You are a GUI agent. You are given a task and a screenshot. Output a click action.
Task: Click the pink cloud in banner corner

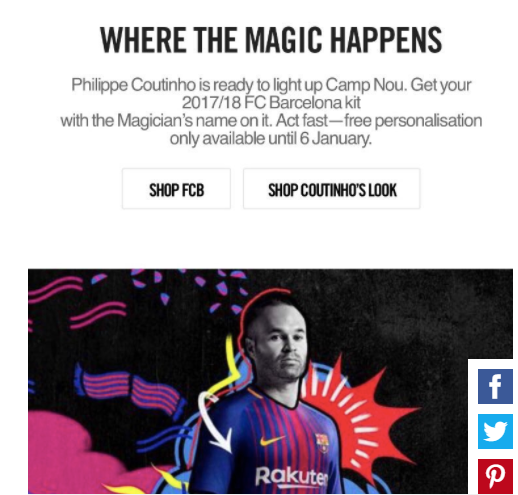(x=83, y=453)
